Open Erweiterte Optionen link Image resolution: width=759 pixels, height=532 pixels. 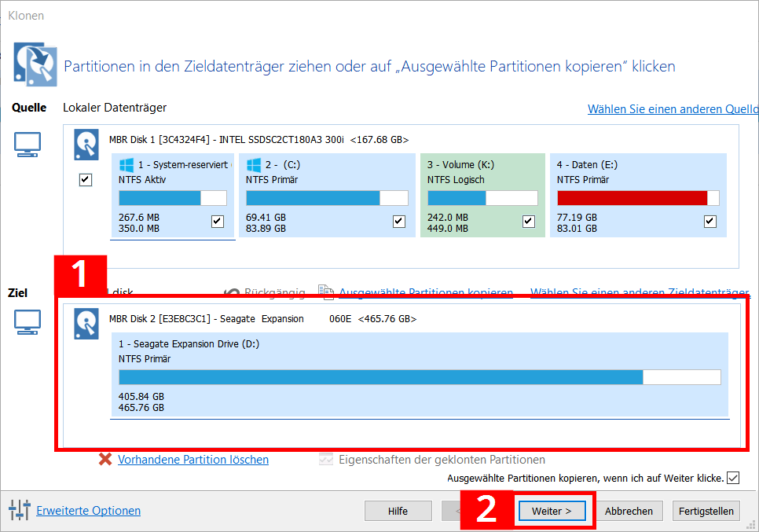click(89, 511)
